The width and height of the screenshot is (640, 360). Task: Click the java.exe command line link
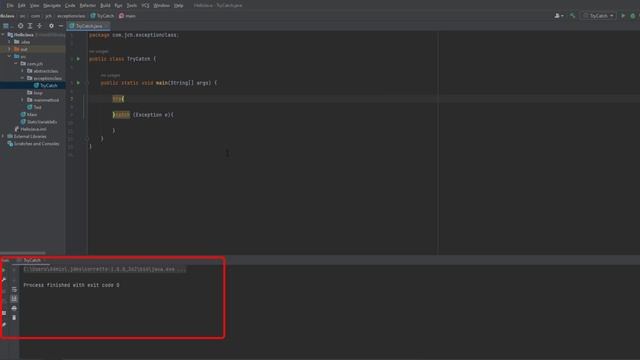104,269
